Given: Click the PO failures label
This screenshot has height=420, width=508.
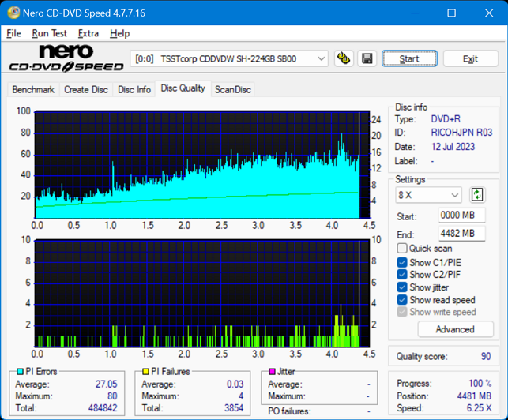Looking at the screenshot, I should click(x=289, y=411).
